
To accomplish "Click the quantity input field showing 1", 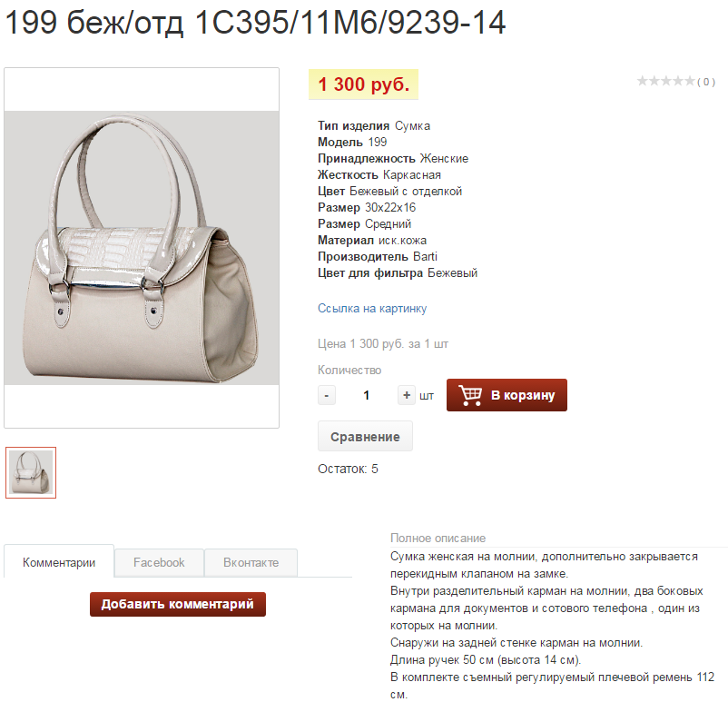I will point(367,395).
